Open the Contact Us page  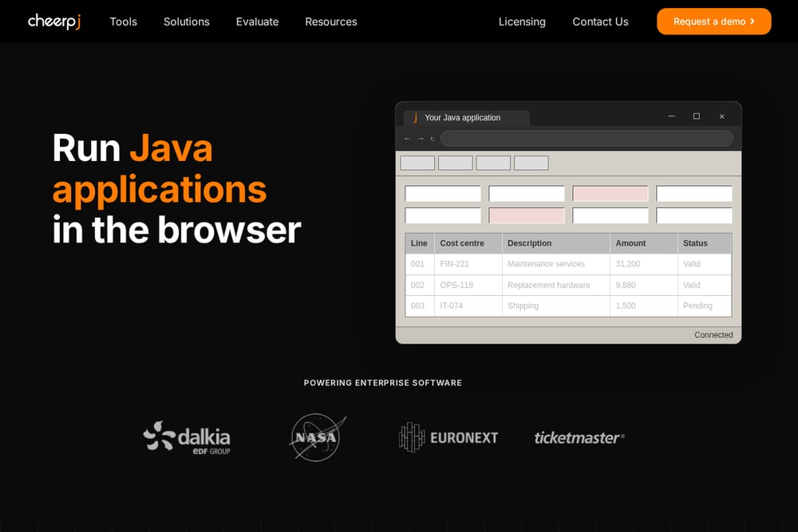click(x=600, y=22)
